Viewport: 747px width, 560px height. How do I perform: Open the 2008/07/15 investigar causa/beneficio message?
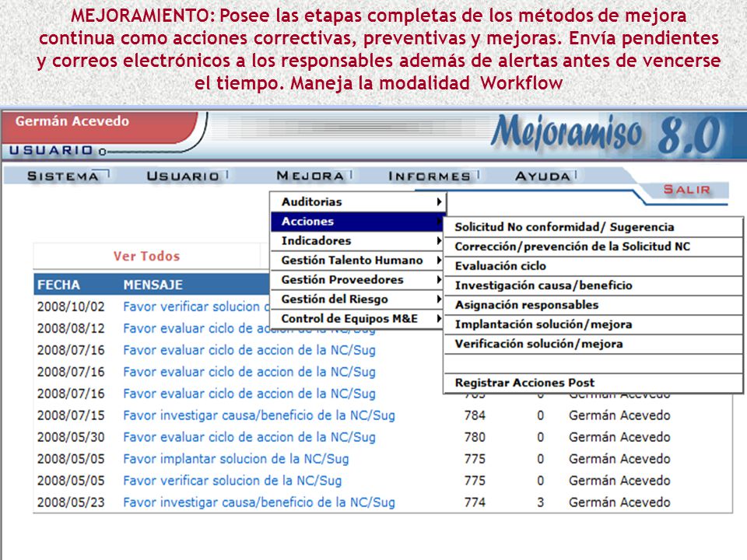(259, 415)
